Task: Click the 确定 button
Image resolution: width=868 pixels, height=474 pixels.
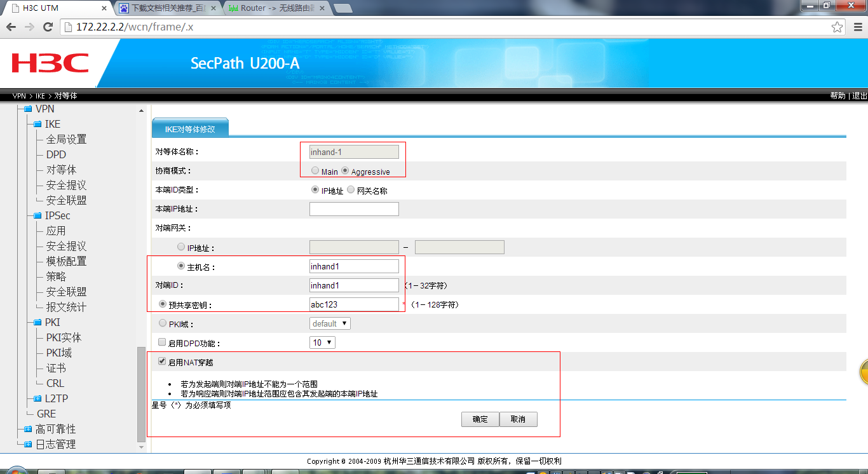Action: (480, 419)
